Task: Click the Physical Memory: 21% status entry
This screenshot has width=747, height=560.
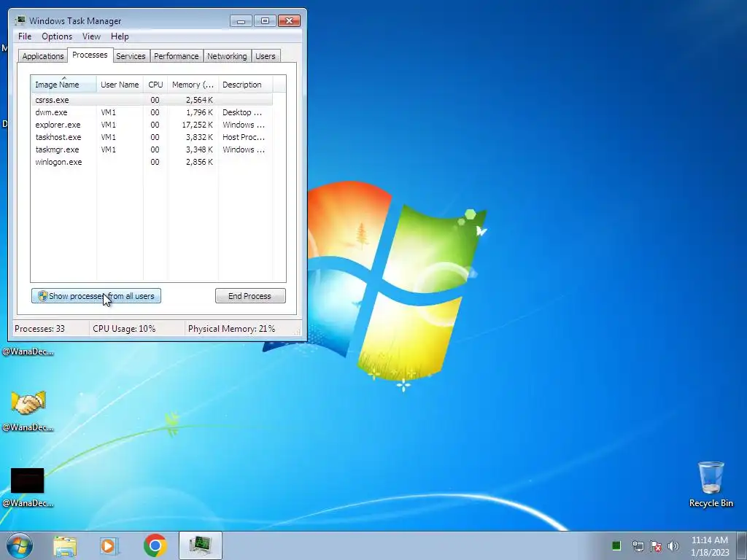Action: 231,329
